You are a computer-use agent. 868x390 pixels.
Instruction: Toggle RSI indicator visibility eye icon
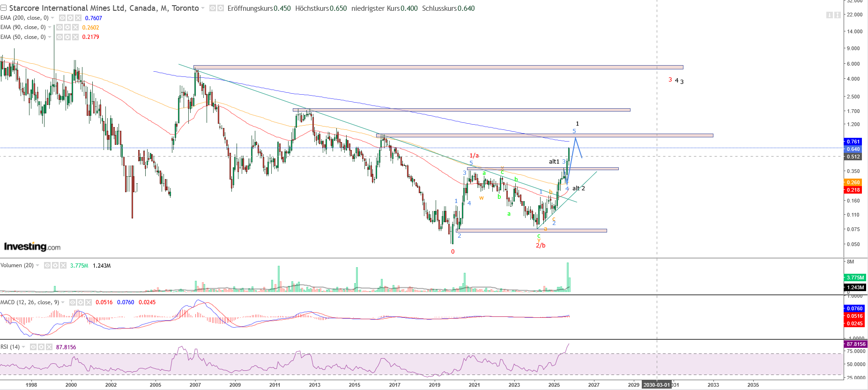[x=33, y=347]
